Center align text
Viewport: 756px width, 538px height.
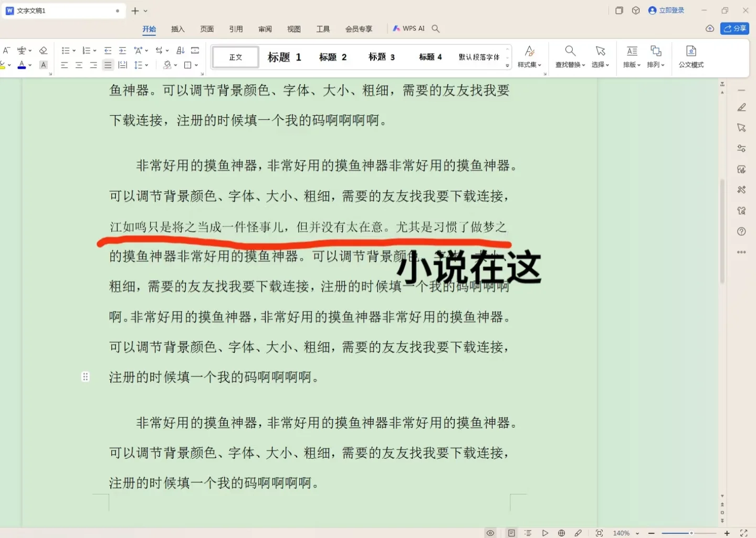point(79,65)
